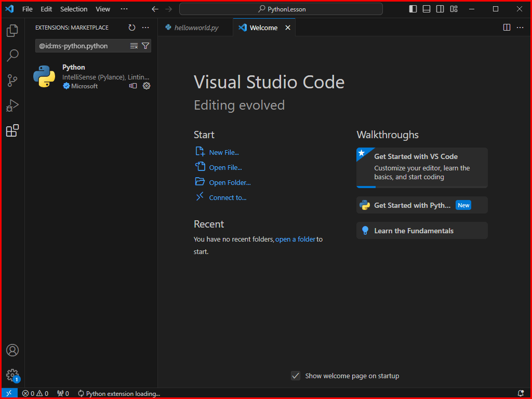
Task: Click the open a folder link
Action: coord(295,239)
